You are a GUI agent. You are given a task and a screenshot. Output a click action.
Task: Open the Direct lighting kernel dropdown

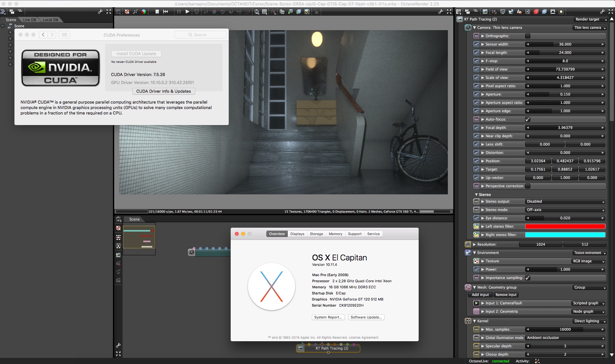pos(590,321)
